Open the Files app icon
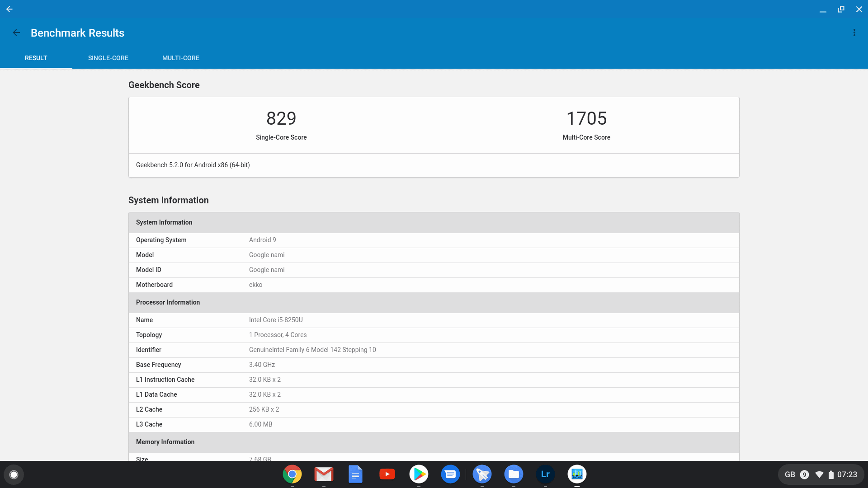The height and width of the screenshot is (488, 868). pyautogui.click(x=514, y=474)
